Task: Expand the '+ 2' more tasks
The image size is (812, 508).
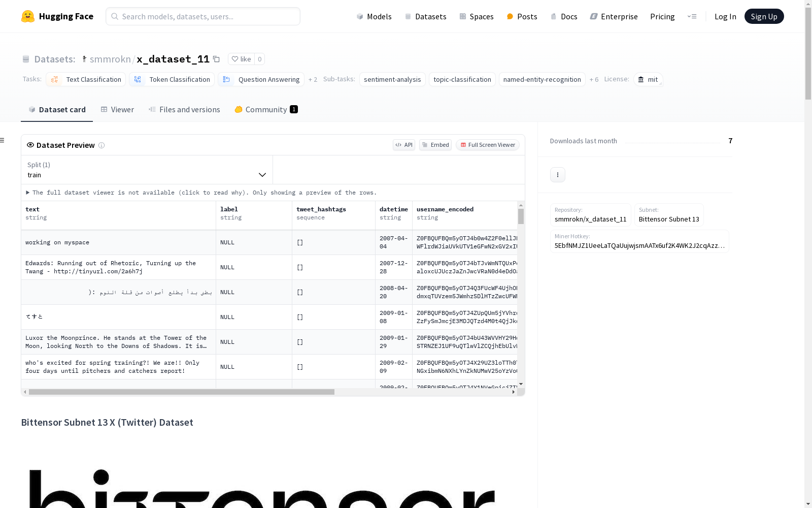Action: click(x=313, y=79)
